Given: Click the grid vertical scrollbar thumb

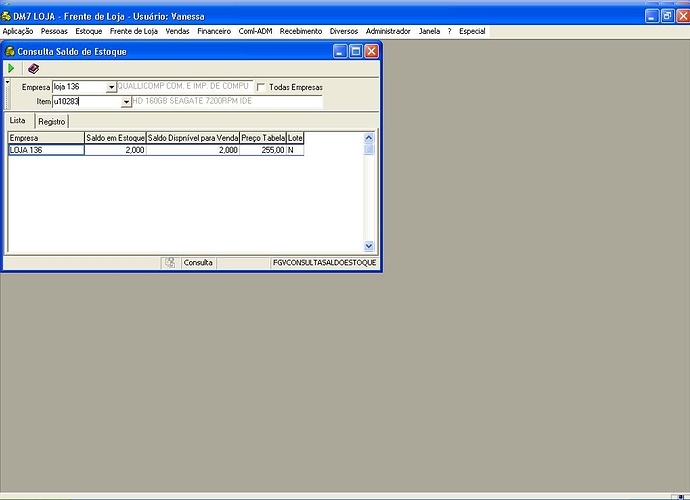Looking at the screenshot, I should click(369, 149).
